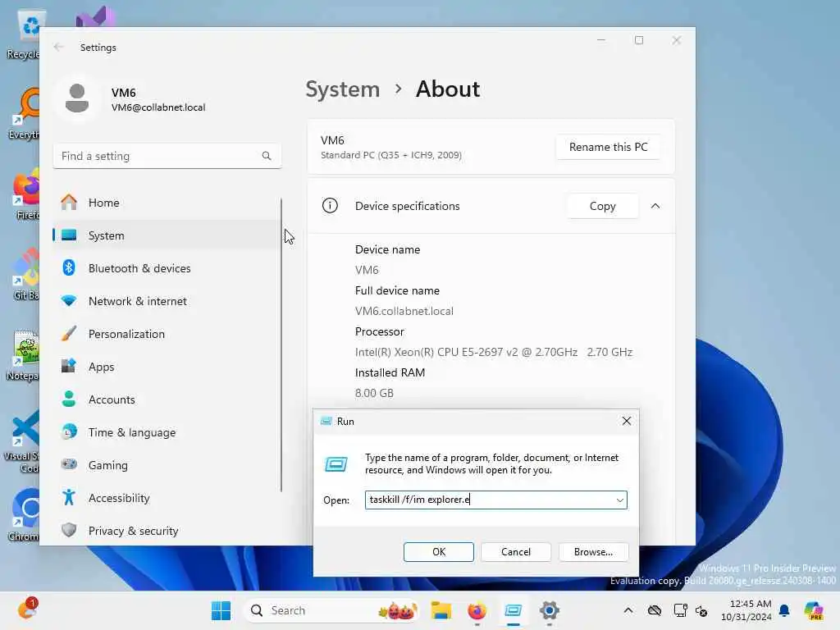The width and height of the screenshot is (840, 630).
Task: Open File Explorer from the taskbar
Action: point(441,610)
